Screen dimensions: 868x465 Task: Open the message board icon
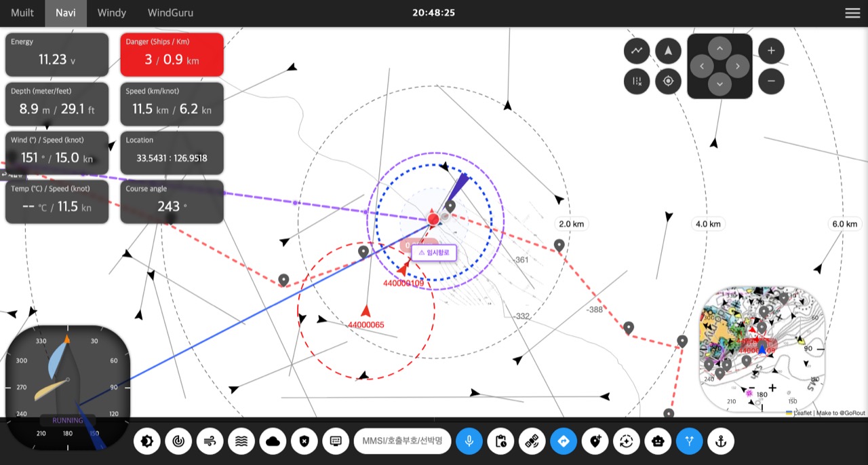pos(336,441)
